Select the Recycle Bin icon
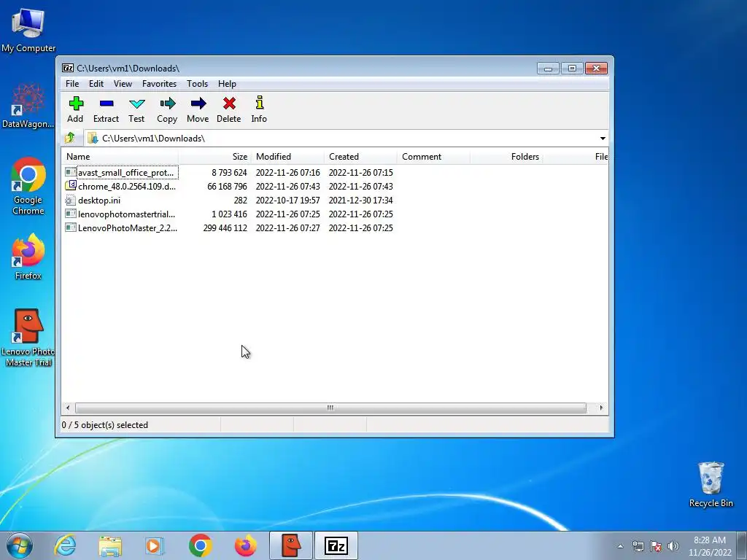Viewport: 747px width, 560px height. pyautogui.click(x=711, y=484)
